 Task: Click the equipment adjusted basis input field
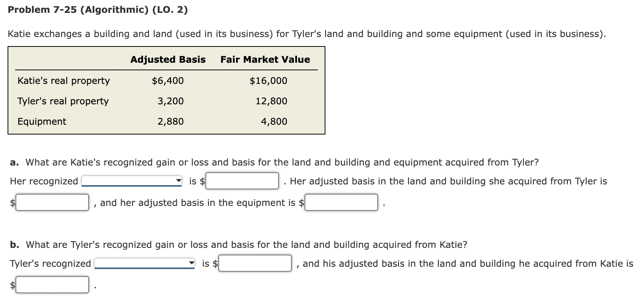point(341,202)
